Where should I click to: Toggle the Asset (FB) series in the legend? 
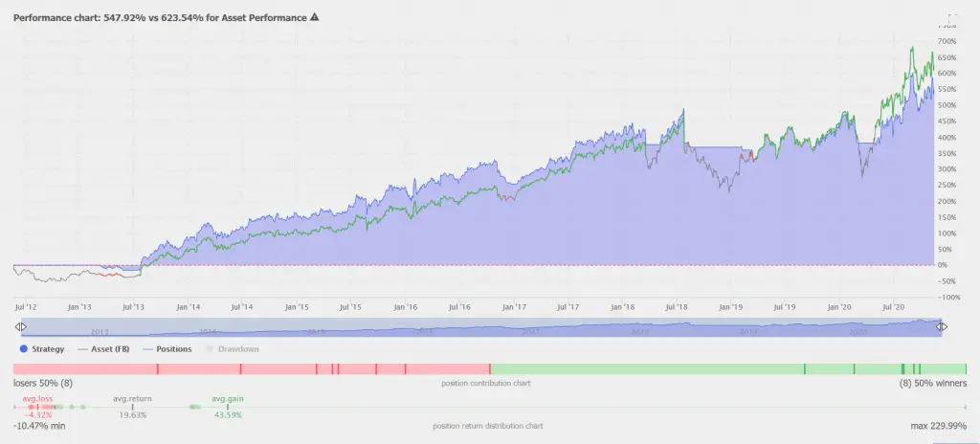pos(104,349)
